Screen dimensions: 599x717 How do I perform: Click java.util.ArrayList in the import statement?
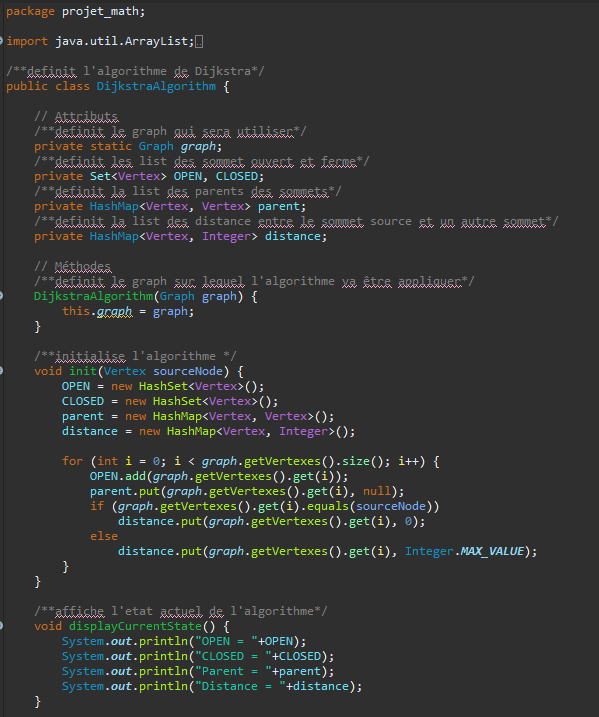tap(121, 41)
